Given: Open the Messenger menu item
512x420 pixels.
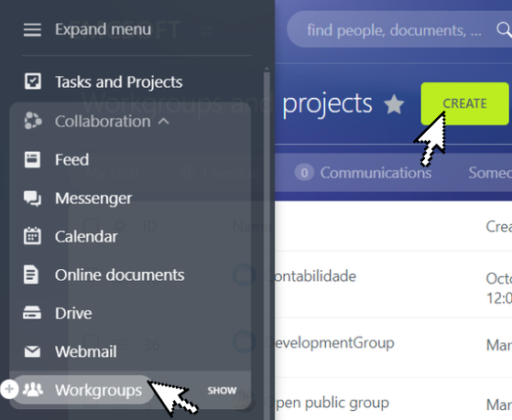Looking at the screenshot, I should 93,198.
